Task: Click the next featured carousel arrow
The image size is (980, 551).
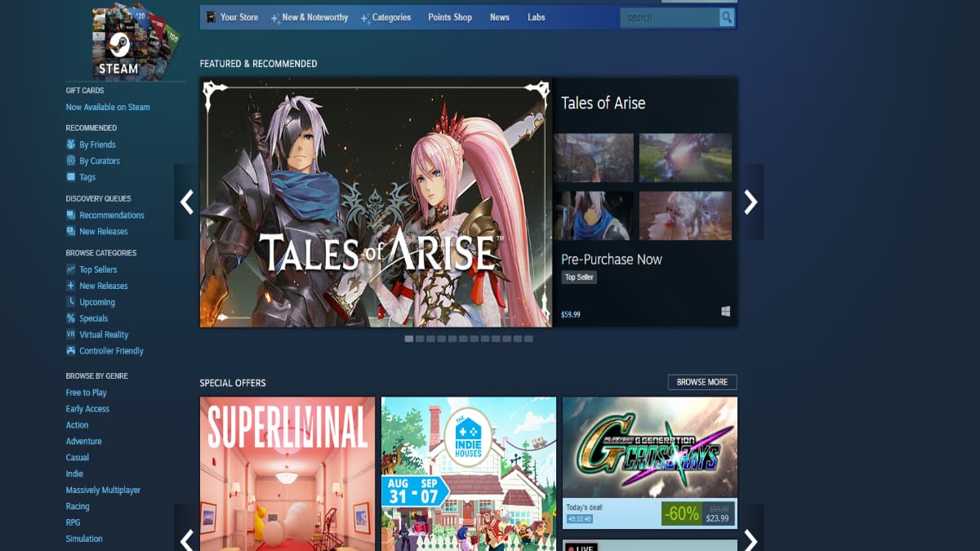Action: point(751,202)
